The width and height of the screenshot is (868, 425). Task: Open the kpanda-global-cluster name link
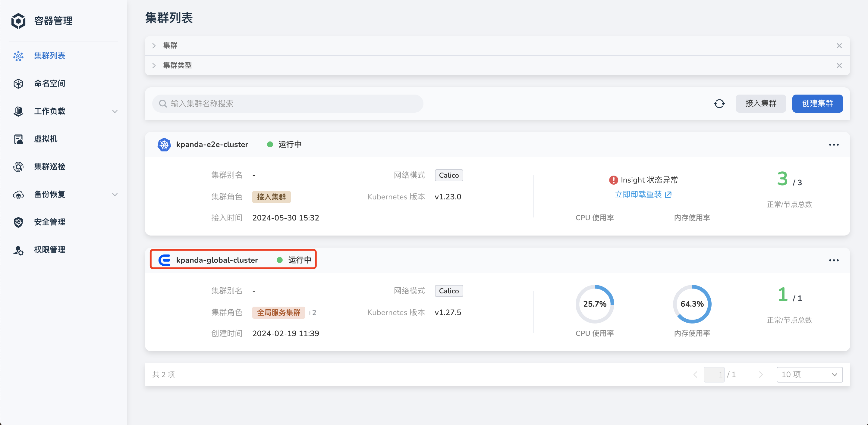[217, 260]
